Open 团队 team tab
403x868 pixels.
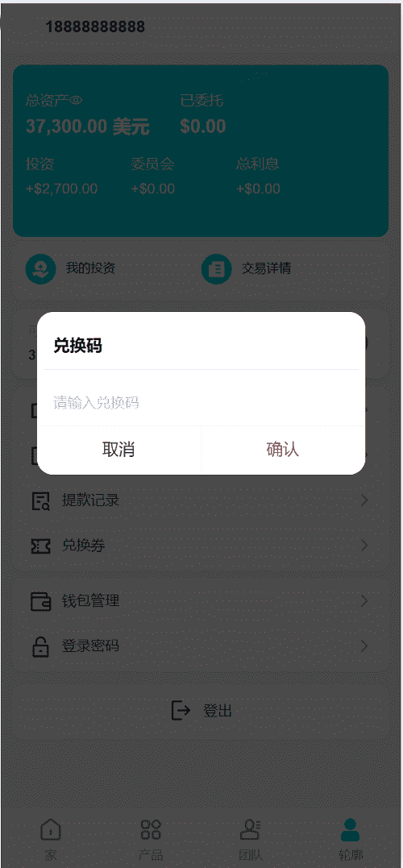click(x=250, y=840)
